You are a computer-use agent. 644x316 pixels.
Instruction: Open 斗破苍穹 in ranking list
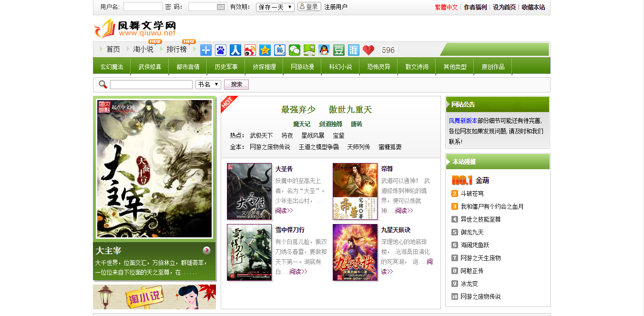pos(472,194)
